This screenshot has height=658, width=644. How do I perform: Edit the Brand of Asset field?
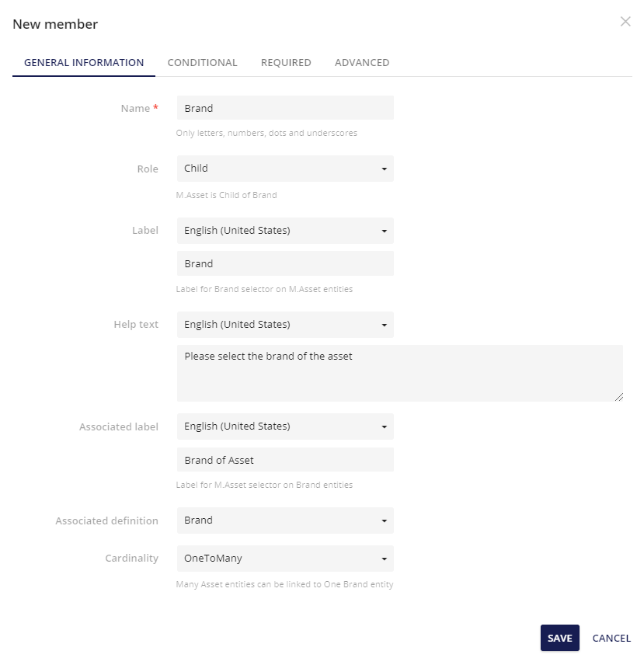point(284,459)
